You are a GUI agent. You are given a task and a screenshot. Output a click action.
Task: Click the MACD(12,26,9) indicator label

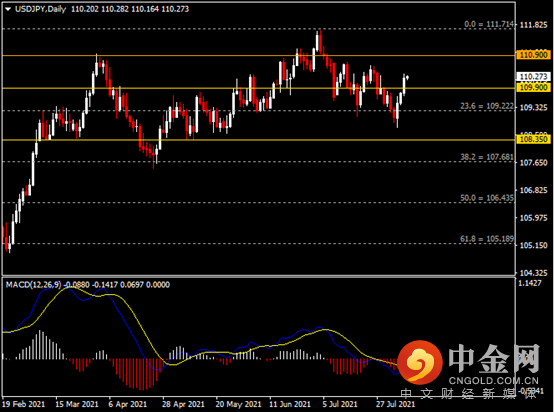33,285
